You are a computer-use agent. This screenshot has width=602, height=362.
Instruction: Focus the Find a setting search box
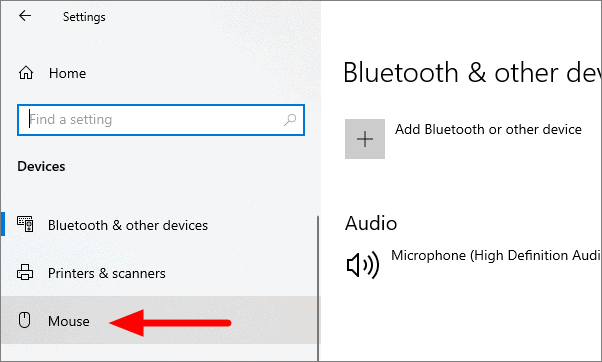pyautogui.click(x=161, y=120)
